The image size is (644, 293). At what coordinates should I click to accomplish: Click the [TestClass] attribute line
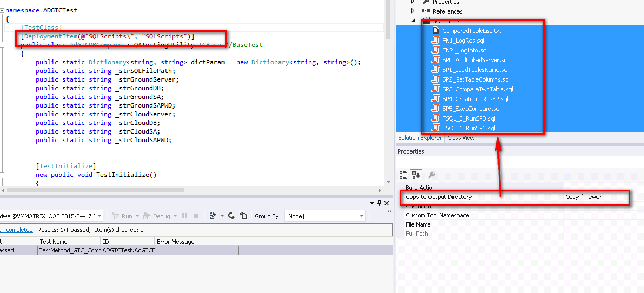tap(41, 28)
